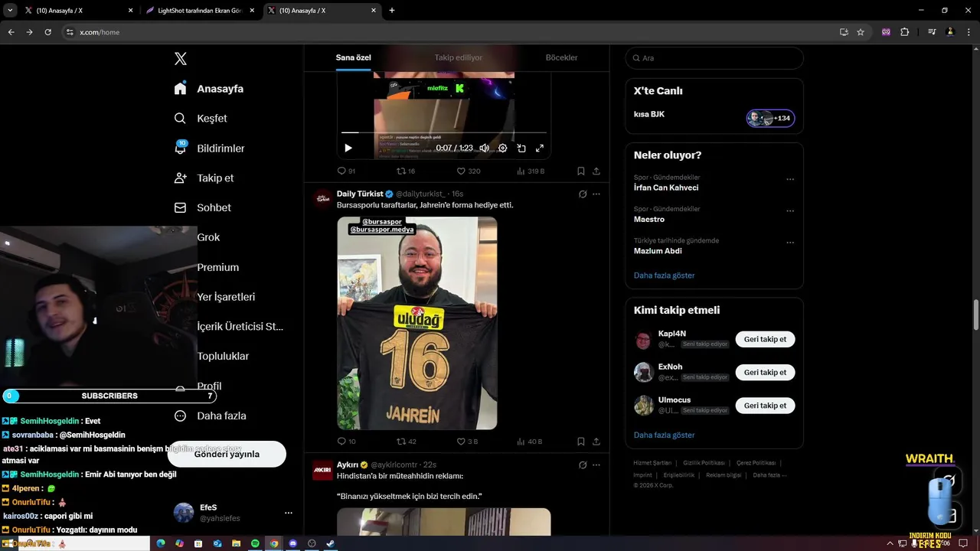Repost the video post with 16 reposts
The height and width of the screenshot is (551, 980).
point(406,171)
